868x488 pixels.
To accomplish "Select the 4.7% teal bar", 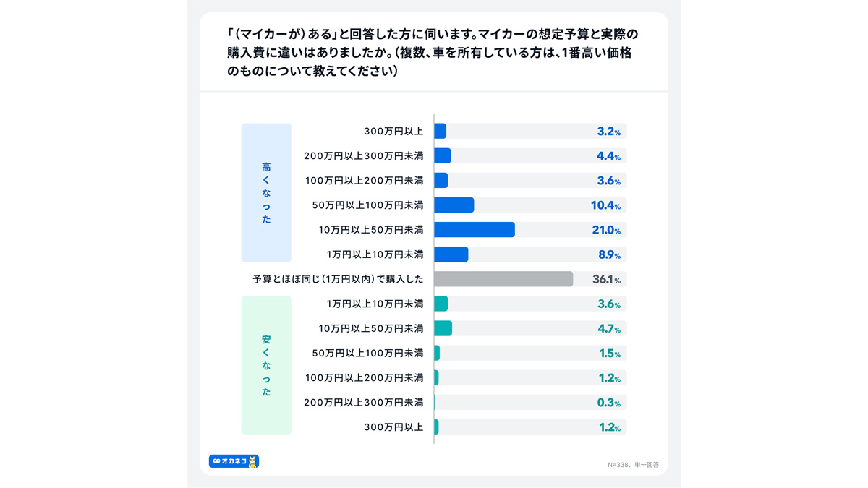I will [x=443, y=328].
